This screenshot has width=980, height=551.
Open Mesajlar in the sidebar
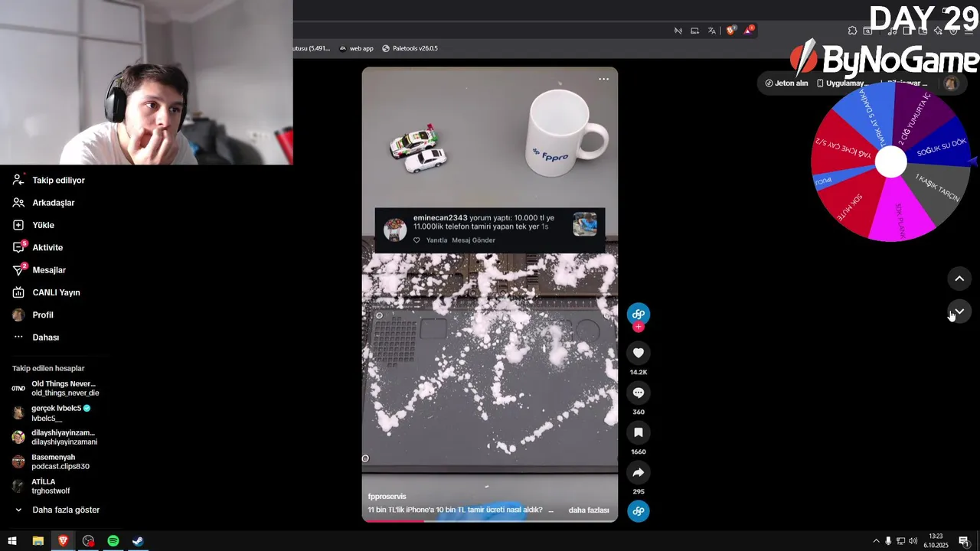pyautogui.click(x=40, y=270)
